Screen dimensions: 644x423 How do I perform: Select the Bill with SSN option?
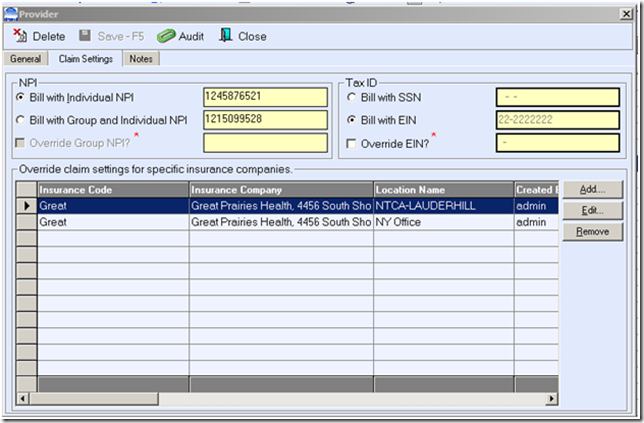click(x=351, y=97)
